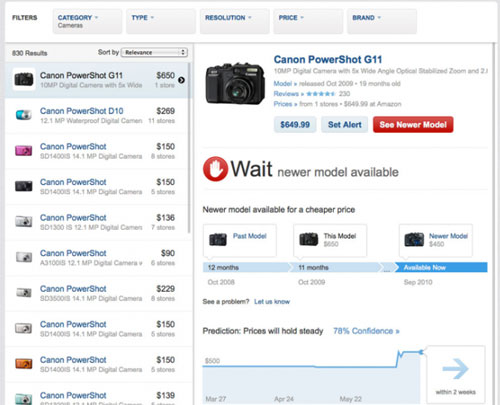
Task: Click the orange SD1400IS camera thumbnail
Action: coord(24,364)
